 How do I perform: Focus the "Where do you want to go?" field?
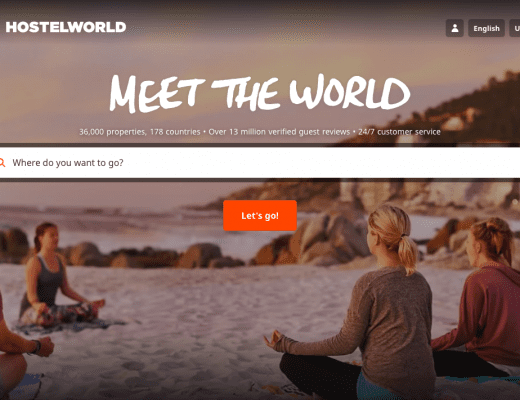click(x=260, y=163)
